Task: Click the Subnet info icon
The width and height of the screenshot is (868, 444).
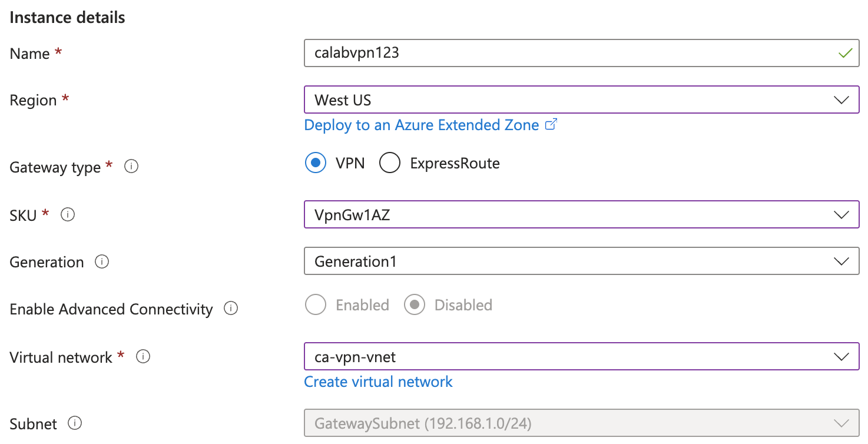Action: pos(75,423)
